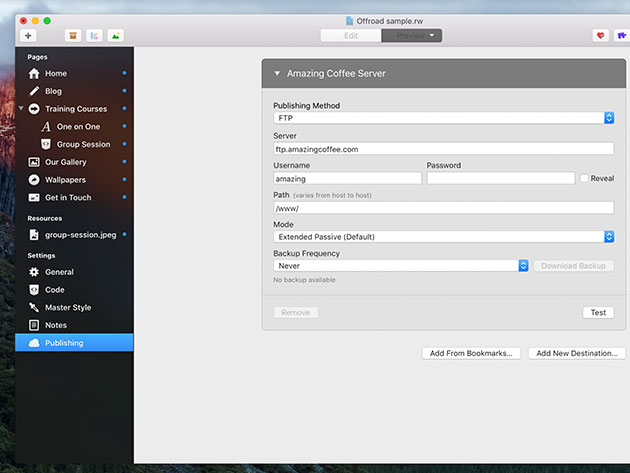Image resolution: width=630 pixels, height=473 pixels.
Task: Click the "Amazing Coffee Server" heading text
Action: (336, 74)
